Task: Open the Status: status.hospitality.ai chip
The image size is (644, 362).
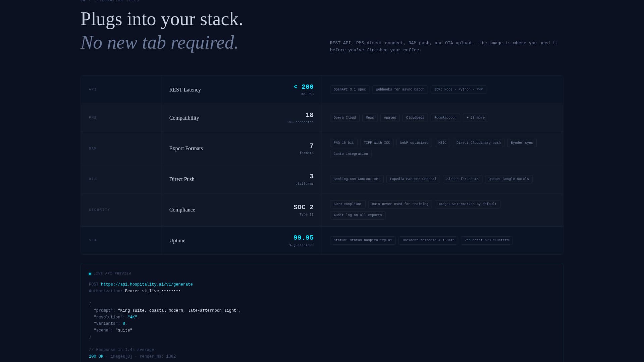Action: click(x=363, y=240)
